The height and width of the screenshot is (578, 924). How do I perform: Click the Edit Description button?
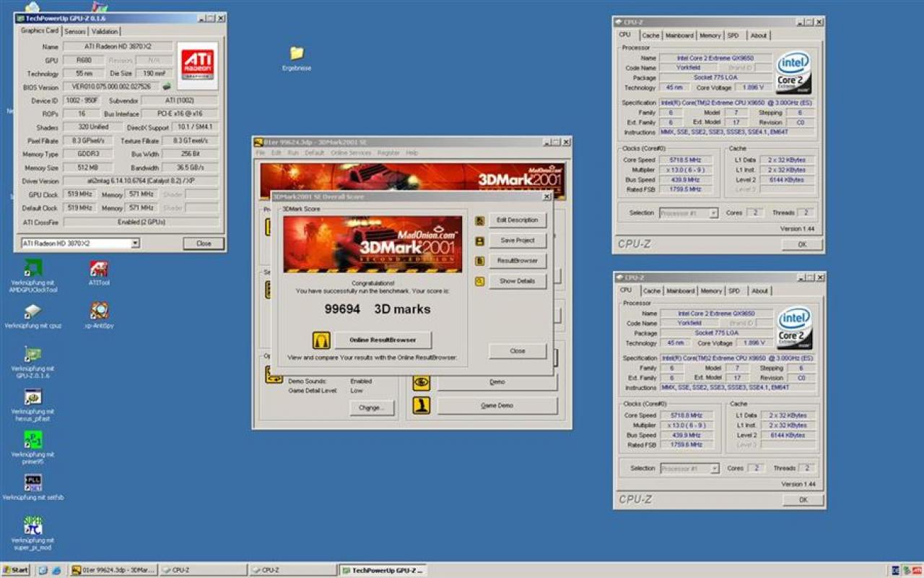pos(518,220)
